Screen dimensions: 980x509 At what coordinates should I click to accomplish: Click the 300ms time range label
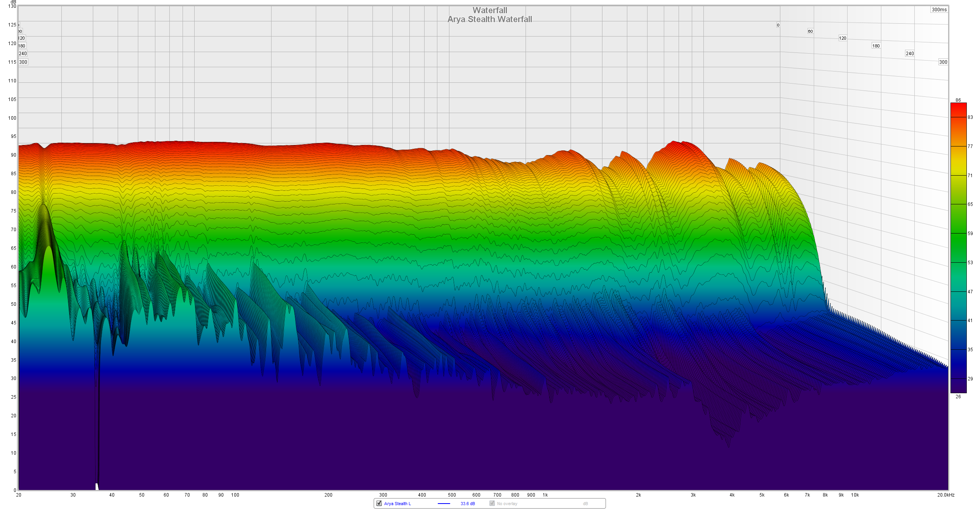click(x=939, y=10)
